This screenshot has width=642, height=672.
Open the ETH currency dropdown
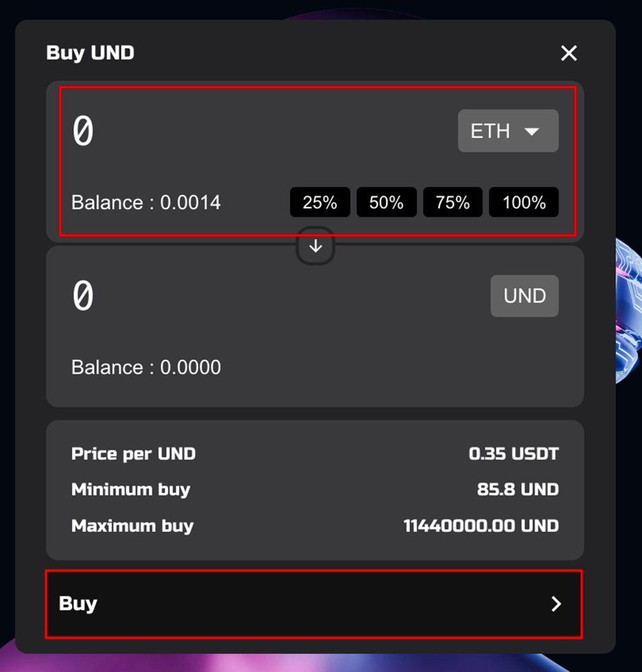pyautogui.click(x=508, y=131)
